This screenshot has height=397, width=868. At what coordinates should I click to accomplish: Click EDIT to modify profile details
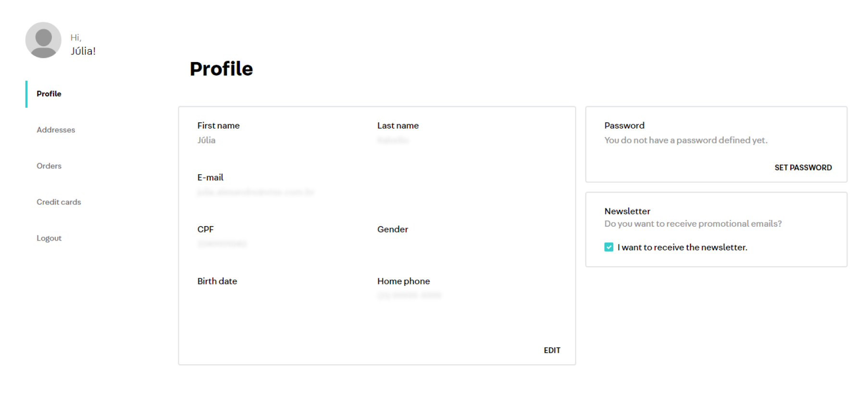point(552,350)
